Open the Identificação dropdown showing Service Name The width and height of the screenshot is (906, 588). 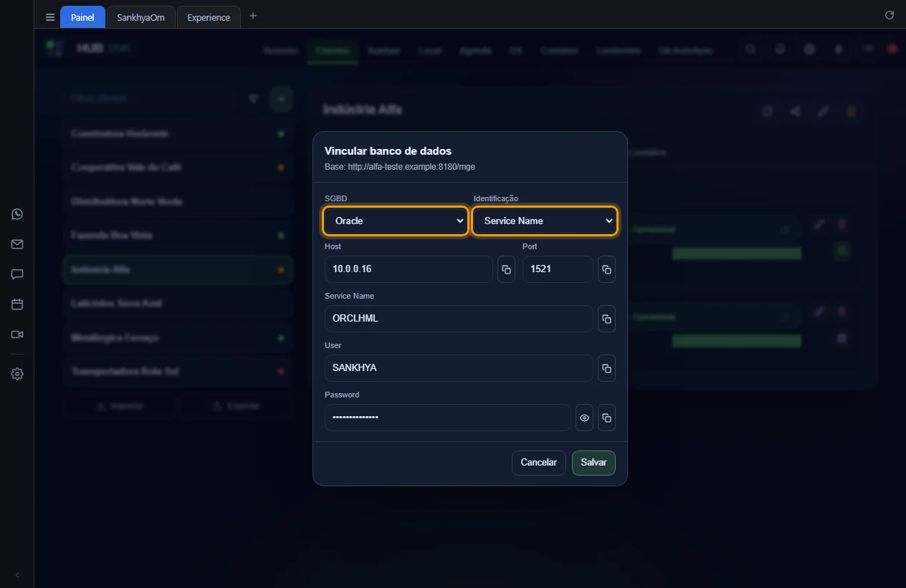[545, 221]
